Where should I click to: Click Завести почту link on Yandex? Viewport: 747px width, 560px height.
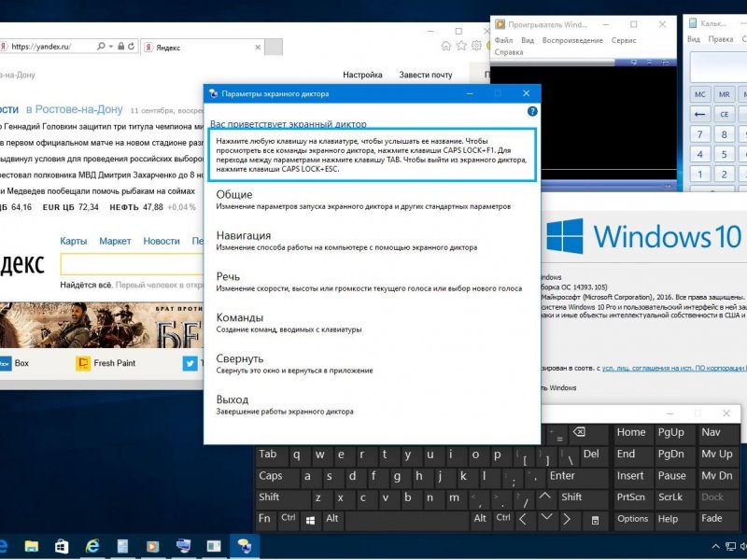coord(426,75)
